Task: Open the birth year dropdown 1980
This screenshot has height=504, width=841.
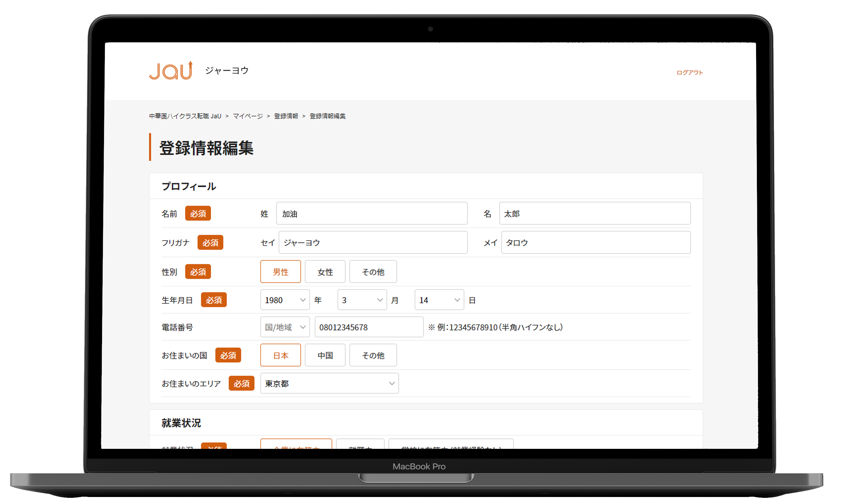Action: coord(285,300)
